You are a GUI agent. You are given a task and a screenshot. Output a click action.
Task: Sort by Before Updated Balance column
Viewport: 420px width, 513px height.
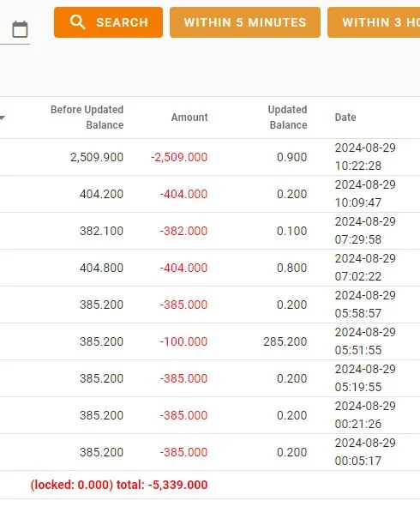[87, 118]
